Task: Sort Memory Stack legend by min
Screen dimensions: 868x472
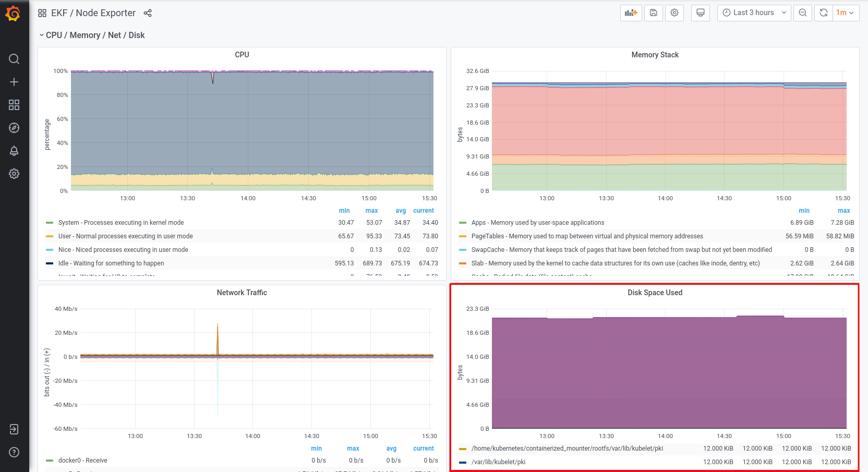Action: coord(804,211)
